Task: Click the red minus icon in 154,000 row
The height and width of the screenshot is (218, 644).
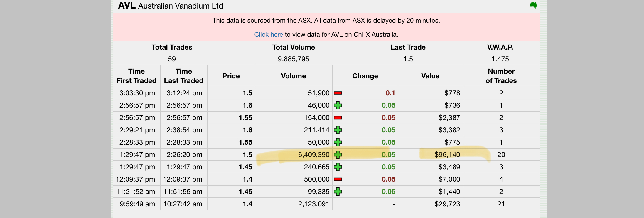Action: 338,118
